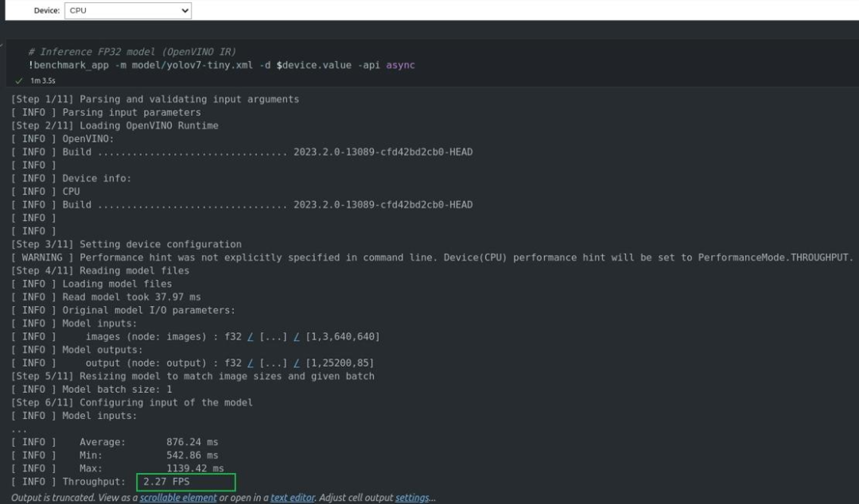Click the 'Loading model files' log line
This screenshot has height=504, width=859.
coord(91,284)
